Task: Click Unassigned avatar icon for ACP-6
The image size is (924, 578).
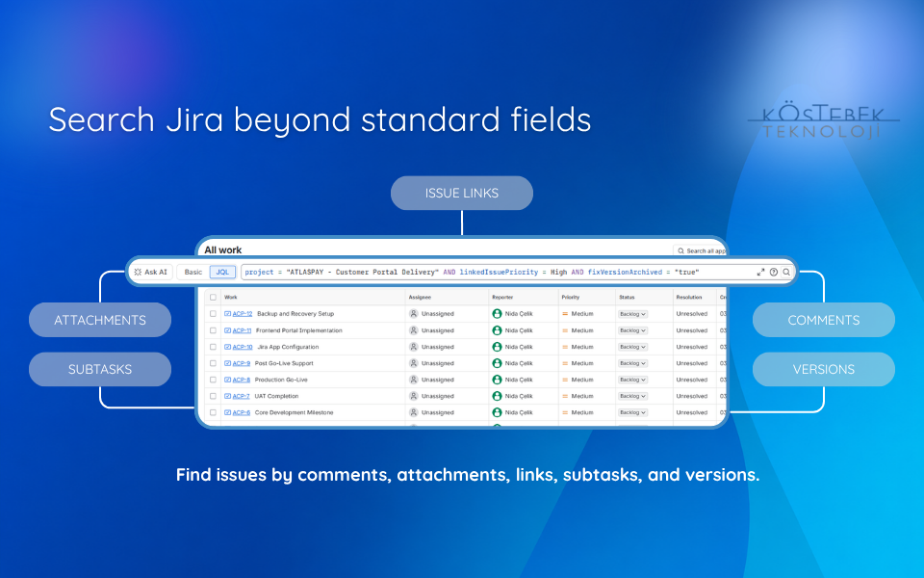Action: pos(414,413)
